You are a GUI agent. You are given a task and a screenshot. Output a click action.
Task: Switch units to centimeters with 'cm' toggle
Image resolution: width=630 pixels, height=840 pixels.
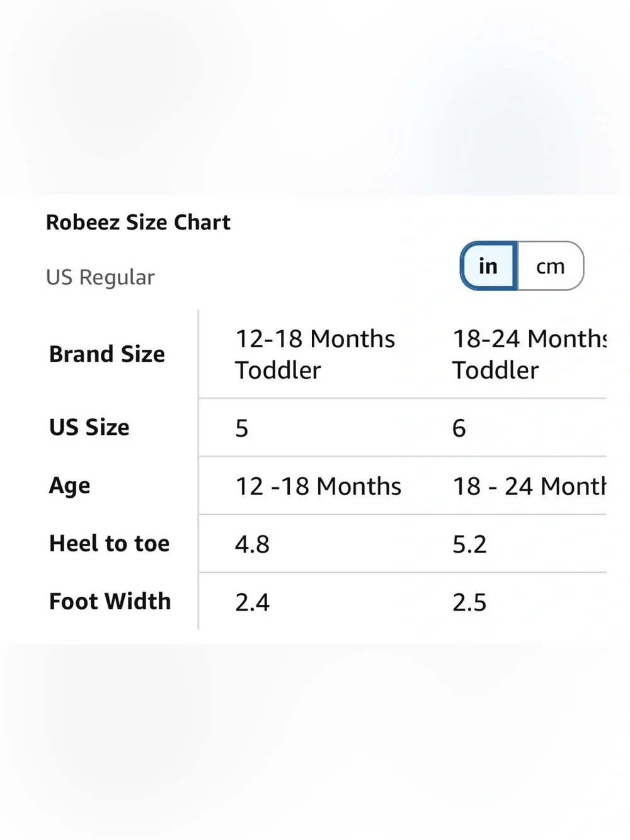click(551, 266)
